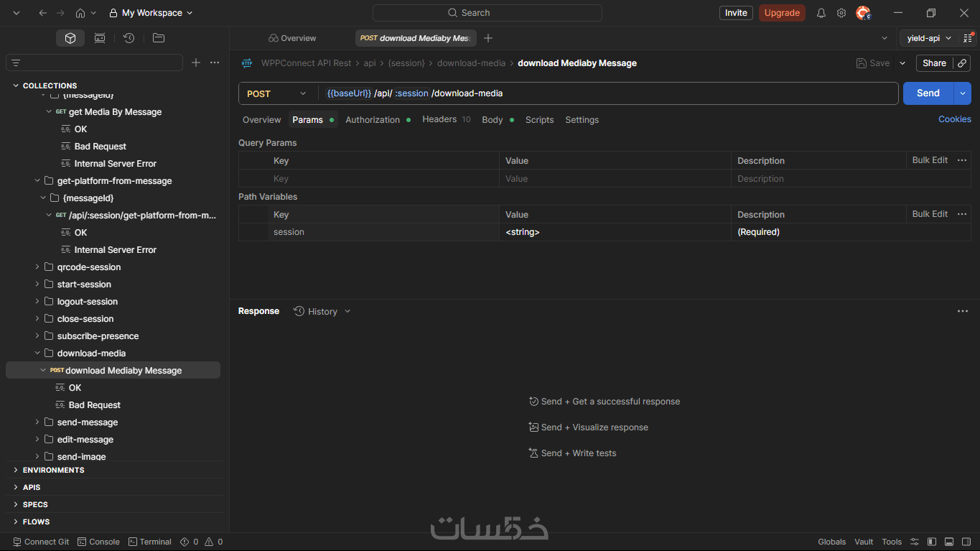Click Bulk Edit for Query Params

click(930, 160)
